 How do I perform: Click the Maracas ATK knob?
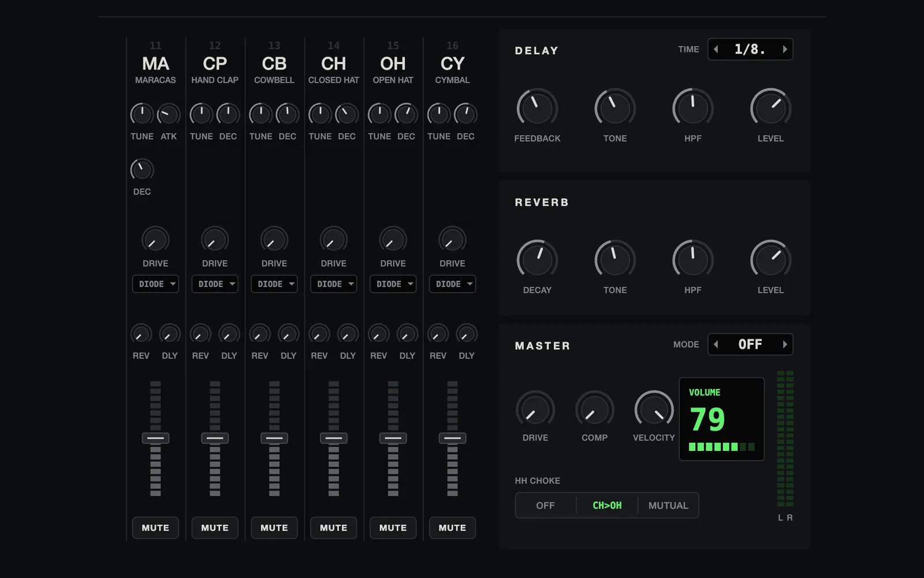tap(169, 114)
